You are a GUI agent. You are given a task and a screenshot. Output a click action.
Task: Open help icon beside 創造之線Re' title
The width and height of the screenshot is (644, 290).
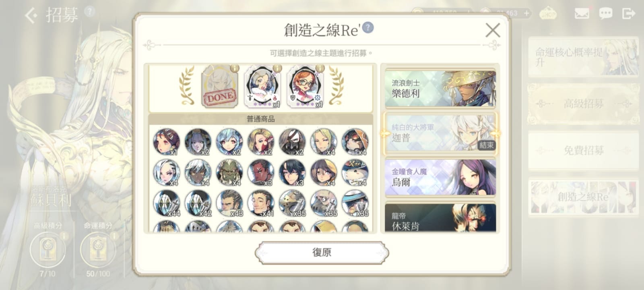tap(367, 27)
